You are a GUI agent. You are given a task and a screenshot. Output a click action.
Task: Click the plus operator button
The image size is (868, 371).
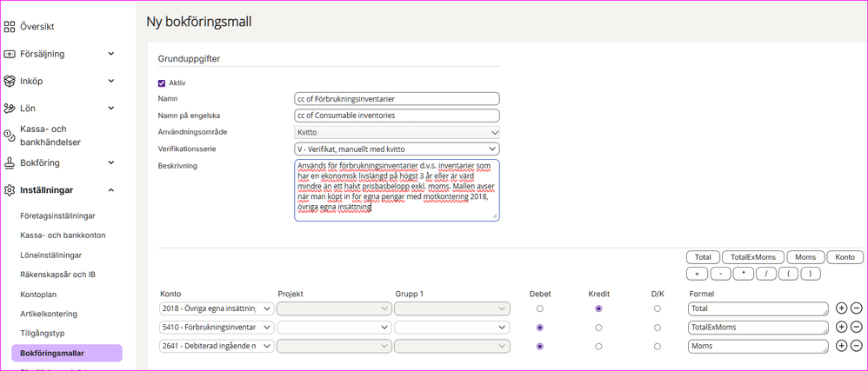click(697, 274)
